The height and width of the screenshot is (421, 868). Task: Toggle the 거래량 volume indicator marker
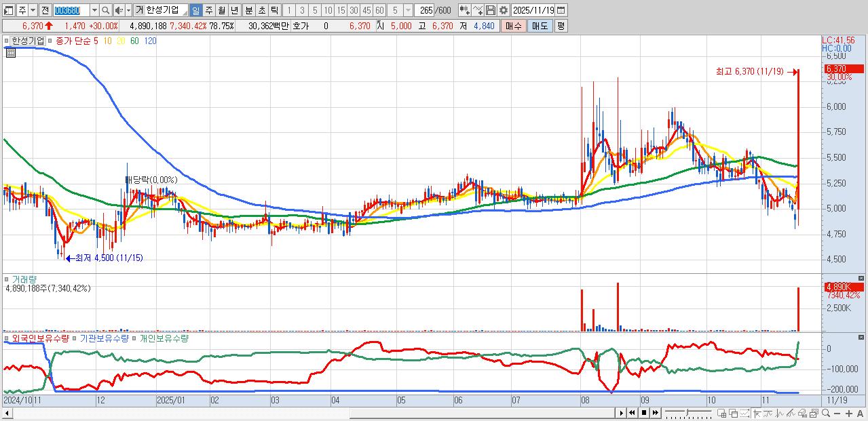point(7,279)
